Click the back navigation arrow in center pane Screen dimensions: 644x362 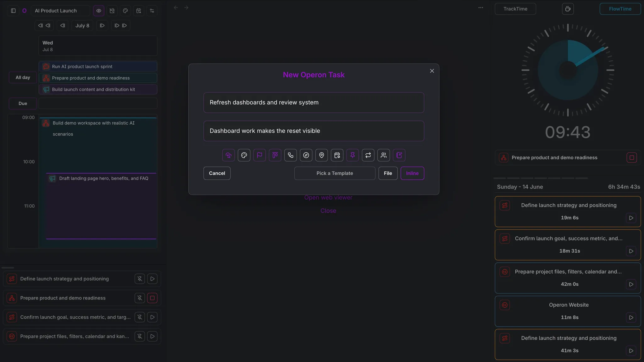(x=176, y=8)
